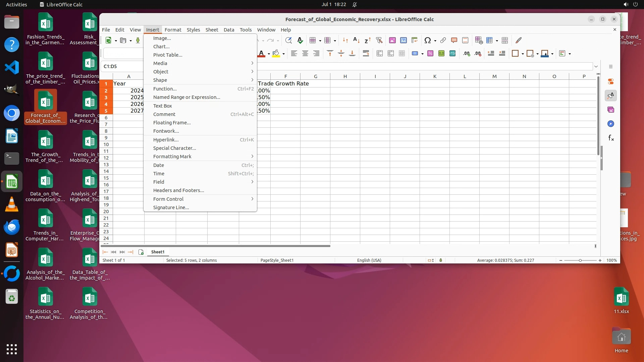Open the Data menu
Screen dimensions: 644x362
coord(229,30)
